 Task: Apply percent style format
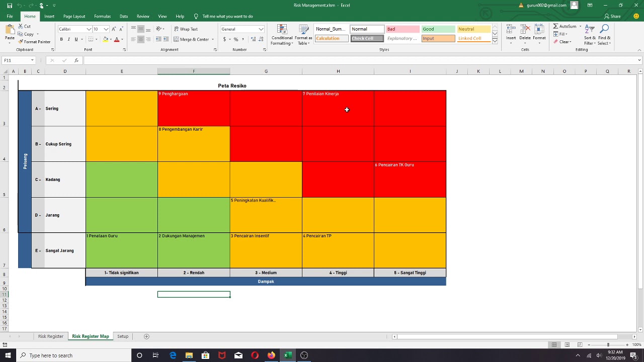tap(236, 39)
